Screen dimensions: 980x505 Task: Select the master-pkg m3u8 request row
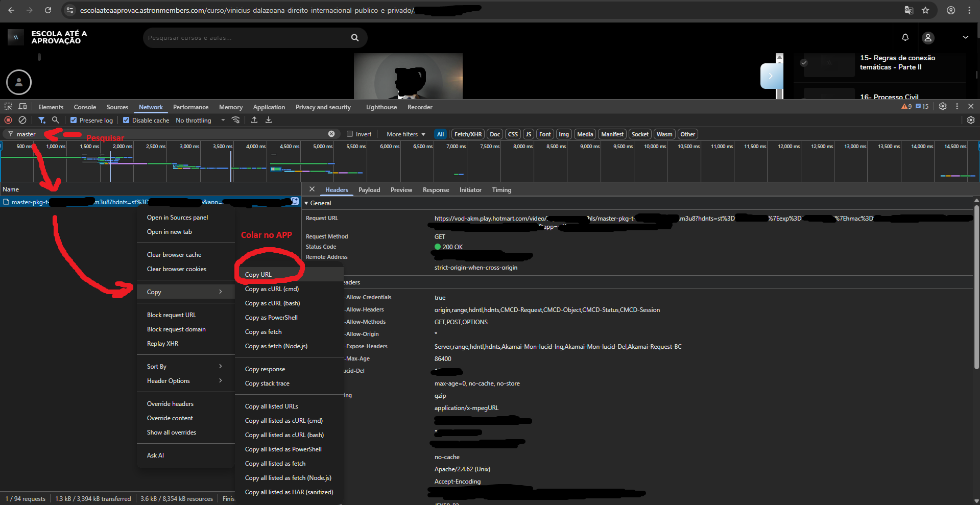tap(151, 202)
